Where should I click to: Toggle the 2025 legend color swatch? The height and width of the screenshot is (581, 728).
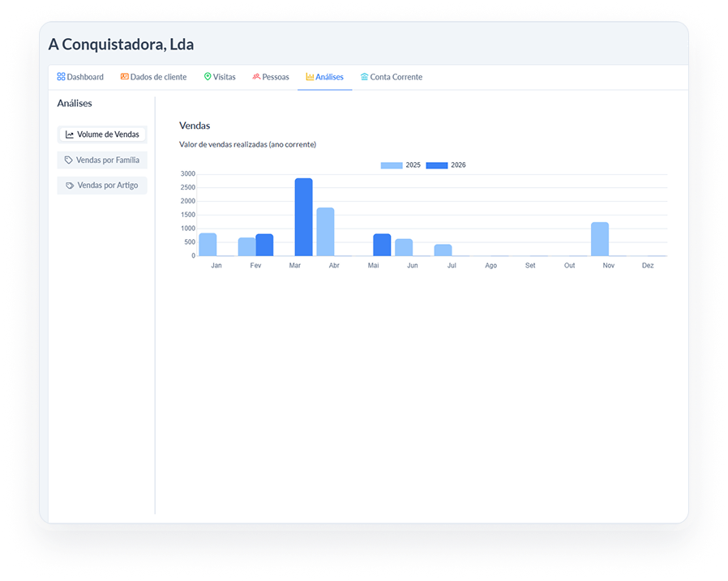[x=392, y=165]
